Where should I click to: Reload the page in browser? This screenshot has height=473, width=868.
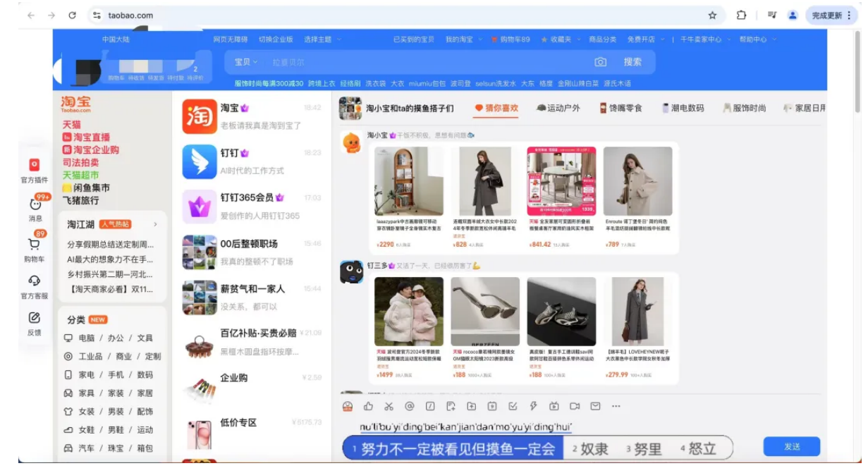pyautogui.click(x=72, y=15)
